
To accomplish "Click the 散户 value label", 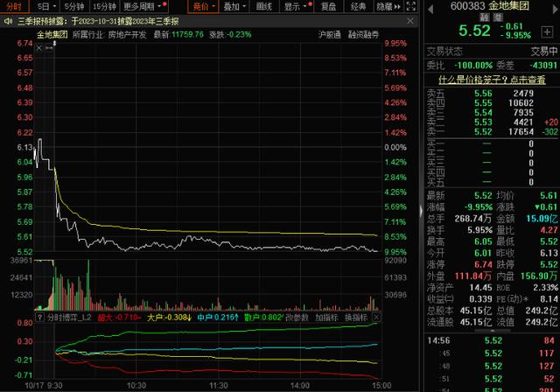I will [x=264, y=318].
